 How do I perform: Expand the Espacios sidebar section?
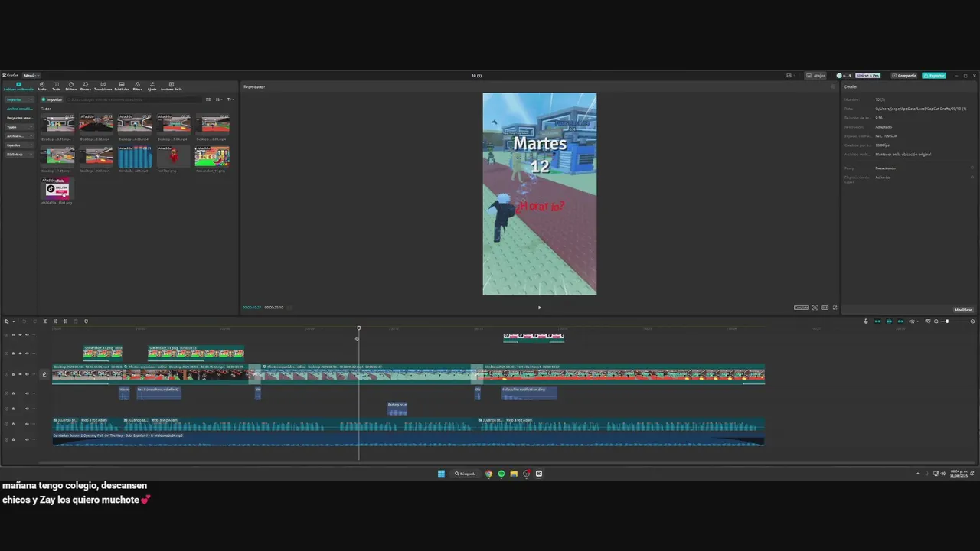(19, 145)
